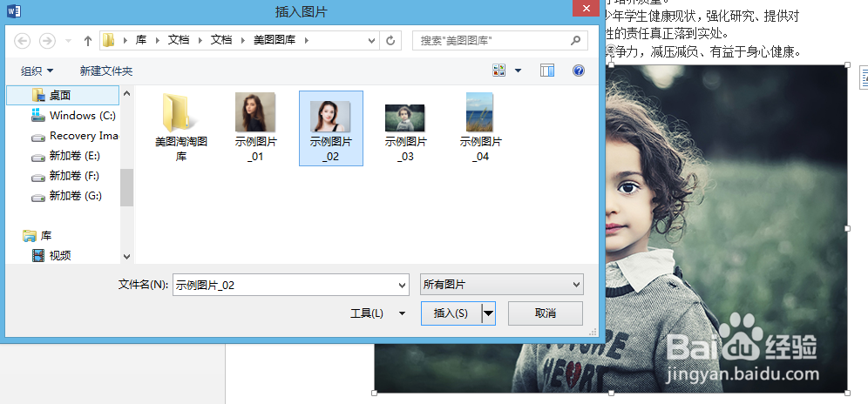
Task: Click the layout options icon beside the picture
Action: tap(864, 77)
